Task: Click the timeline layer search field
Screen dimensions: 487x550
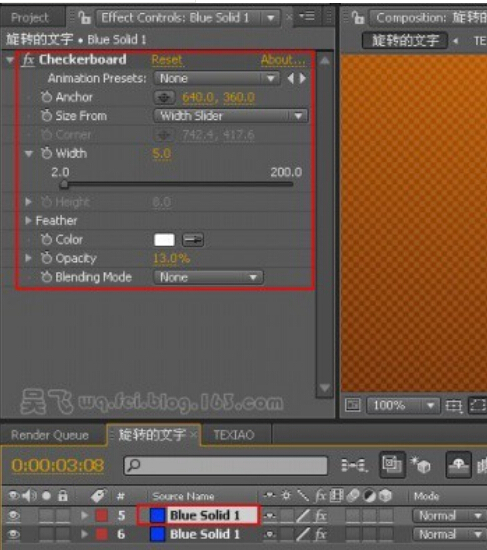Action: (226, 465)
